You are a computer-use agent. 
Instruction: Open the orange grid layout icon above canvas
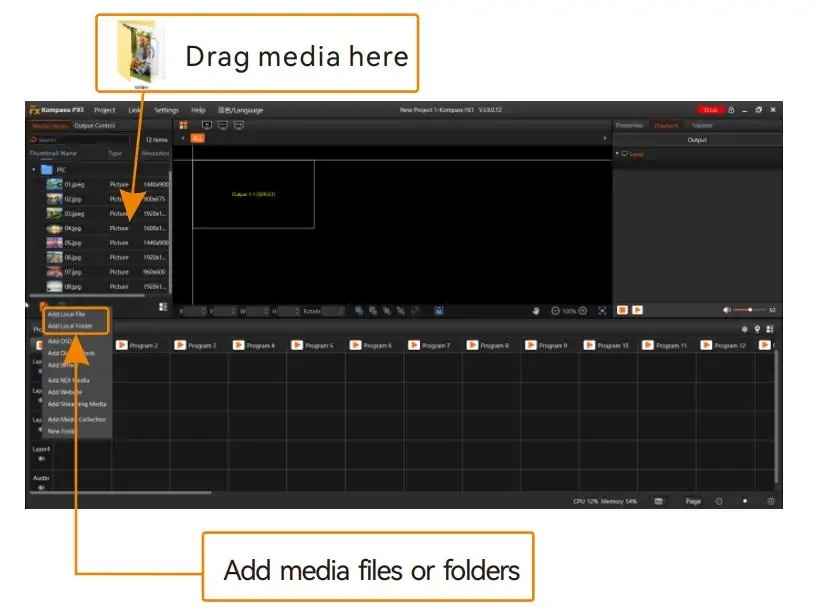(183, 125)
